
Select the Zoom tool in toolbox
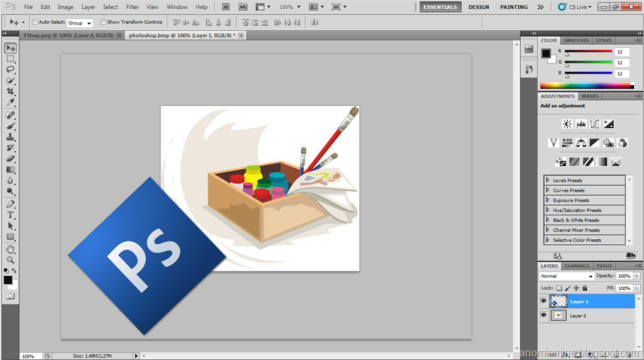coord(10,260)
